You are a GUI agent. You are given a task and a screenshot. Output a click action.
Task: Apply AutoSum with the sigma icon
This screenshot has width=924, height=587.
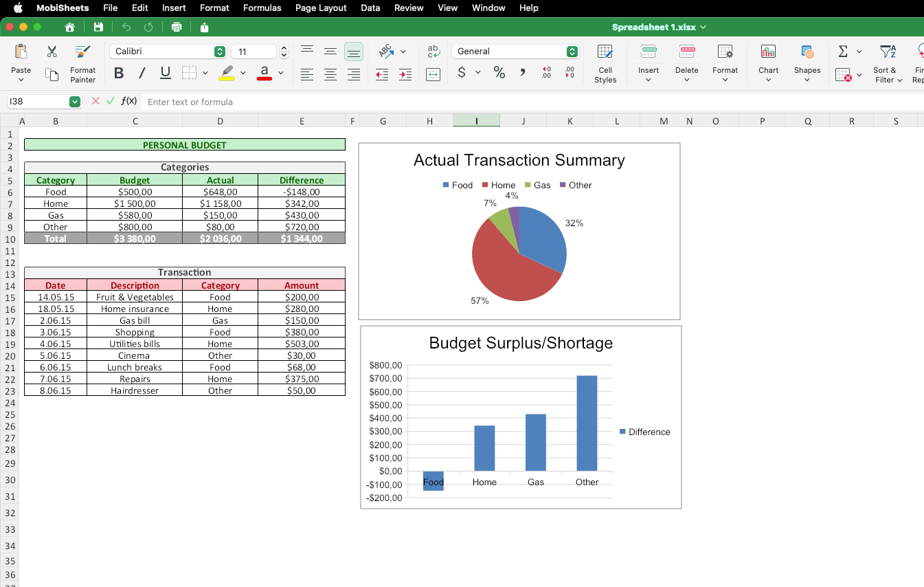tap(843, 51)
